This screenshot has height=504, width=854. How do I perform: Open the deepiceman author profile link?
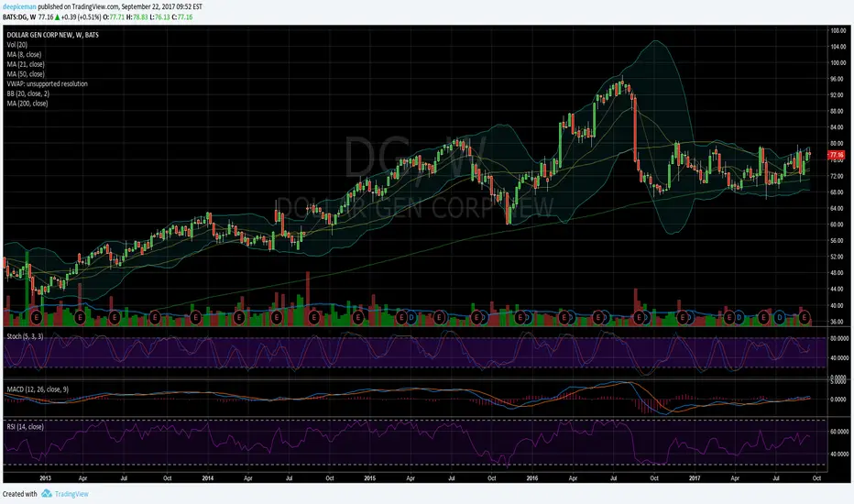click(19, 7)
